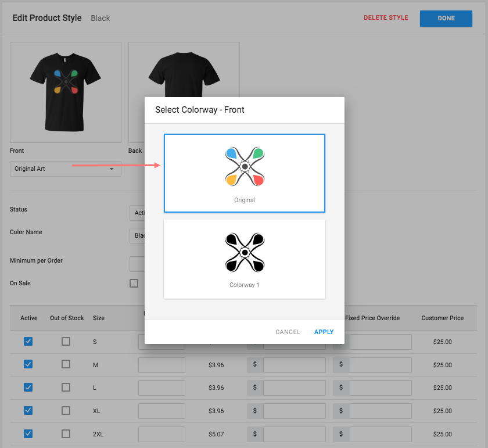Click the $3.96 cost in row M
The height and width of the screenshot is (448, 488).
click(x=216, y=365)
